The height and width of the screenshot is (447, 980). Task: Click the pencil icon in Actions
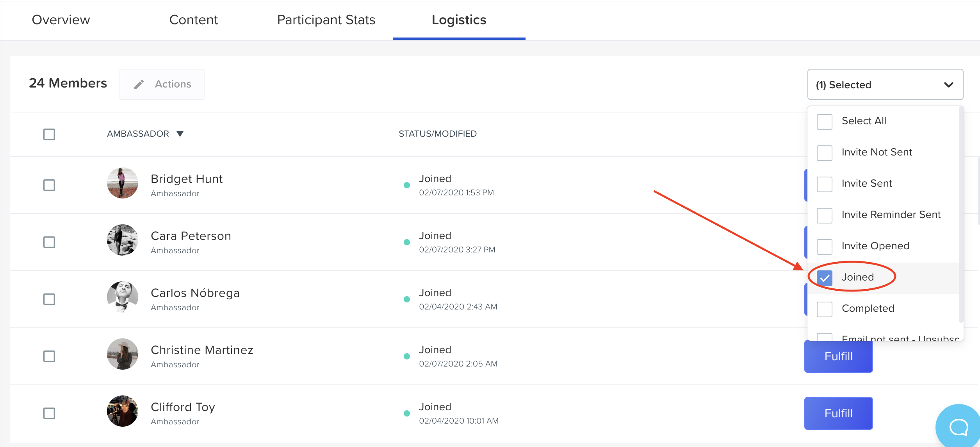pyautogui.click(x=139, y=84)
